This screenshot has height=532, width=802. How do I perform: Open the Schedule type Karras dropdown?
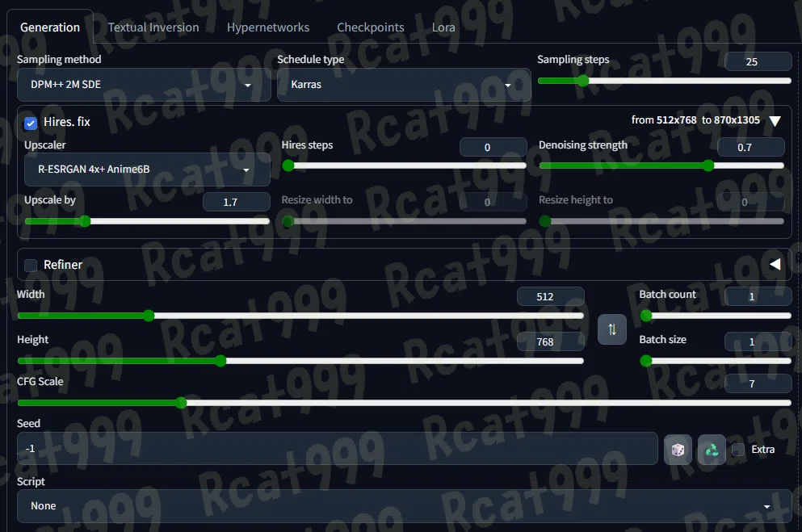404,85
